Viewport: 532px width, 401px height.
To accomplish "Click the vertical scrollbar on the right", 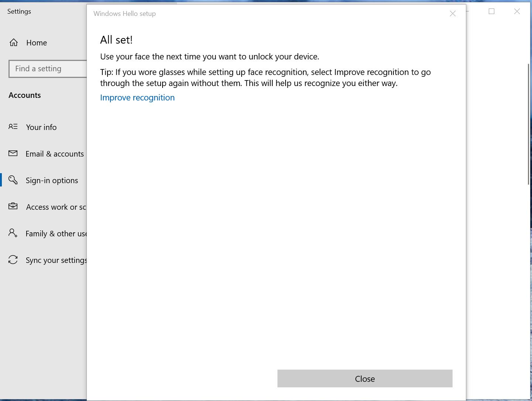I will point(529,122).
